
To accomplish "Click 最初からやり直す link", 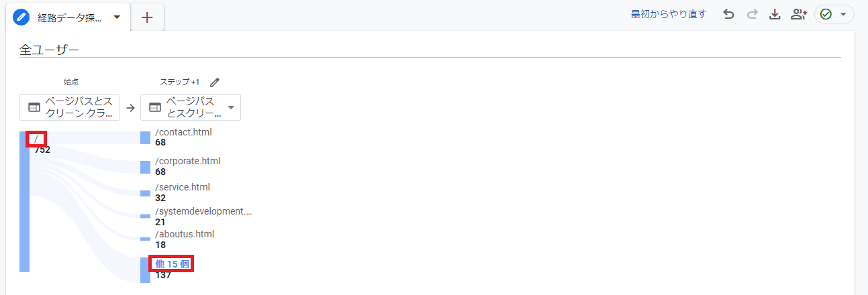I will (x=669, y=14).
